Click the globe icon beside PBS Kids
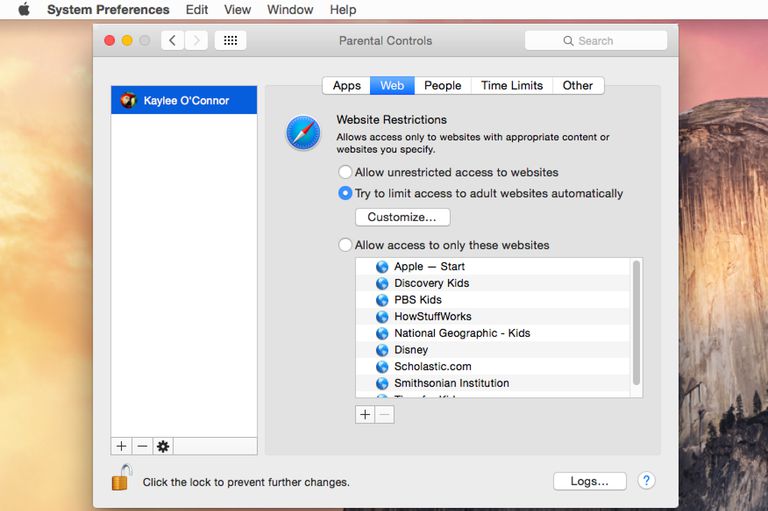 pos(382,300)
